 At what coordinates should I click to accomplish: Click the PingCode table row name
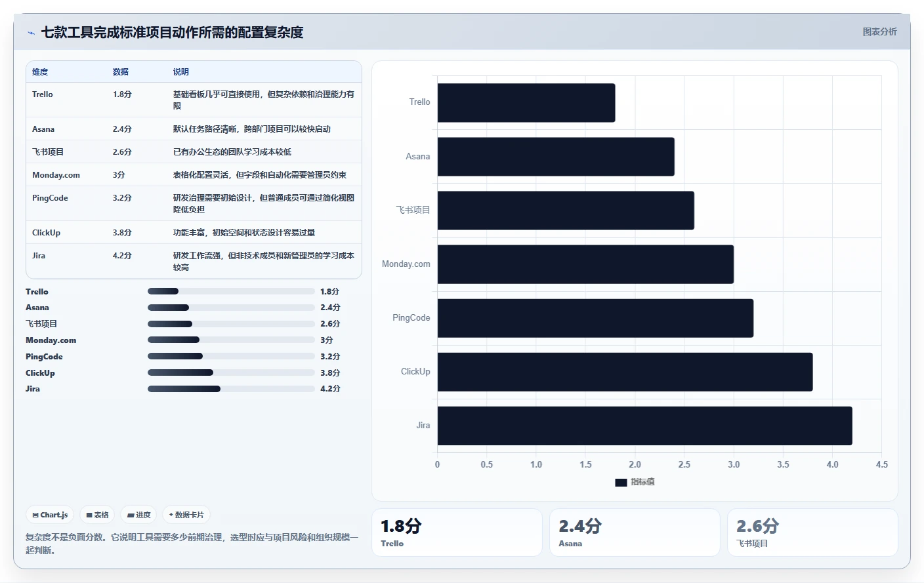(x=50, y=198)
